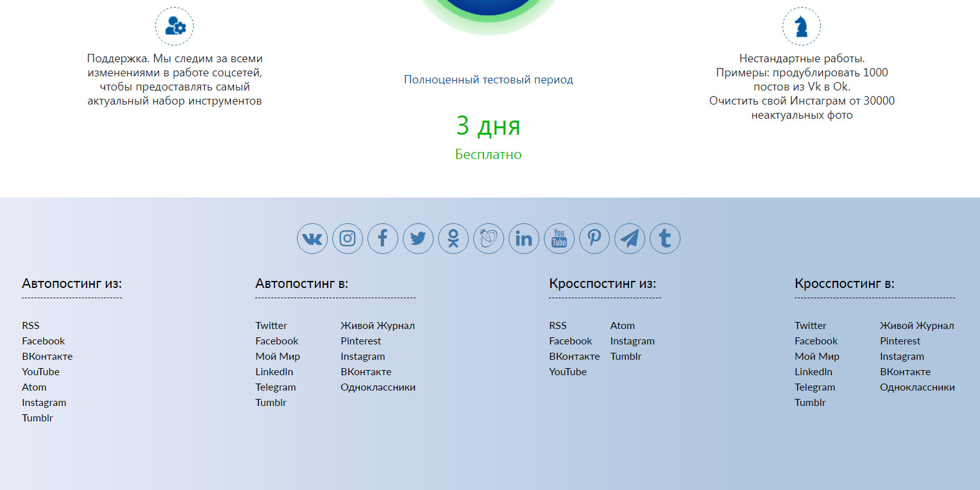Click the Кросспостинг в: heading
This screenshot has width=980, height=490.
pos(845,283)
